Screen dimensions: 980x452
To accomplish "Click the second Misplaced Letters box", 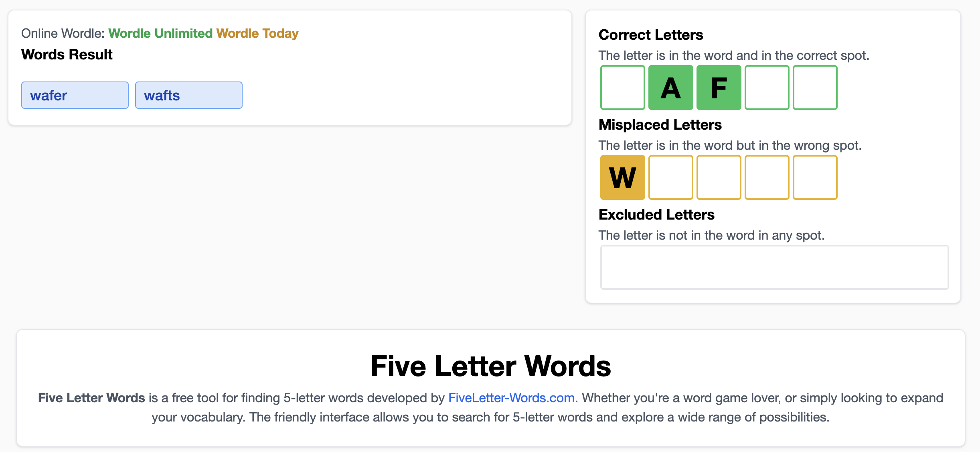I will point(670,177).
